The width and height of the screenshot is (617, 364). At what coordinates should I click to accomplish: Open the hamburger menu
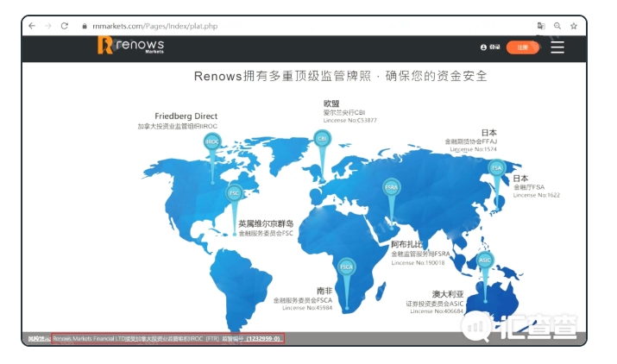tap(557, 47)
